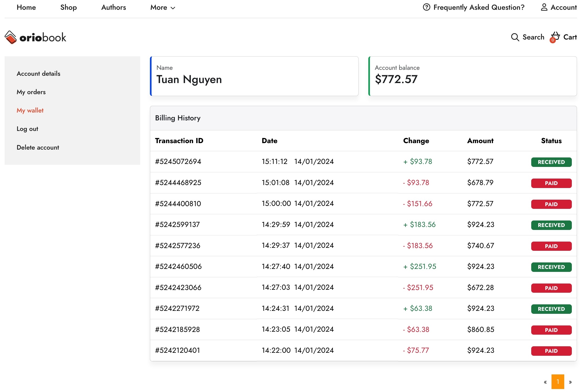Open My orders in sidebar

[31, 92]
